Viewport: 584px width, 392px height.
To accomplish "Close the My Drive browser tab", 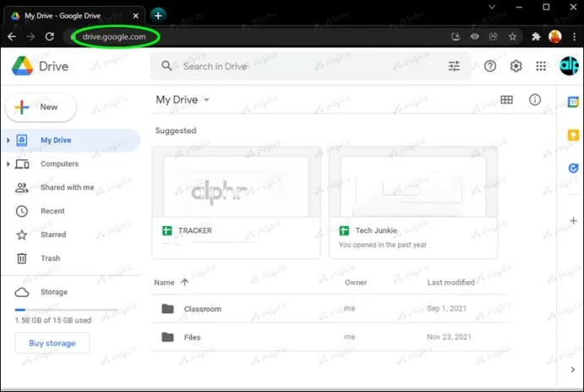I will tap(135, 16).
